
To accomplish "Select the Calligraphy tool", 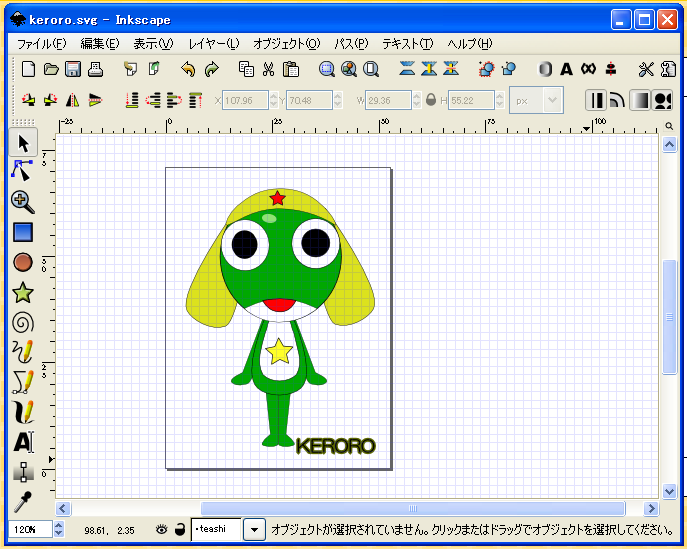I will click(x=23, y=412).
